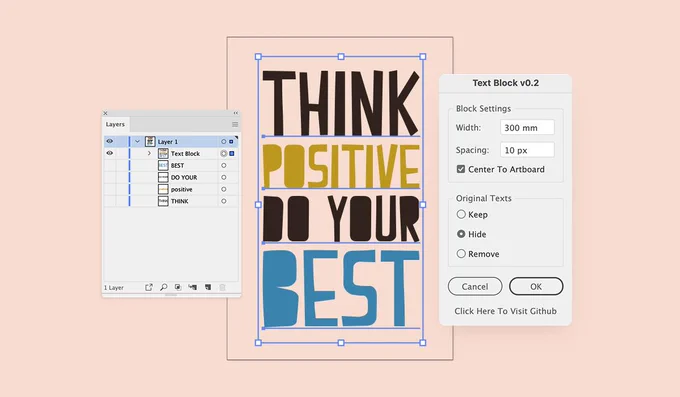Viewport: 680px width, 397px height.
Task: Select the THINK row name
Action: [x=180, y=201]
